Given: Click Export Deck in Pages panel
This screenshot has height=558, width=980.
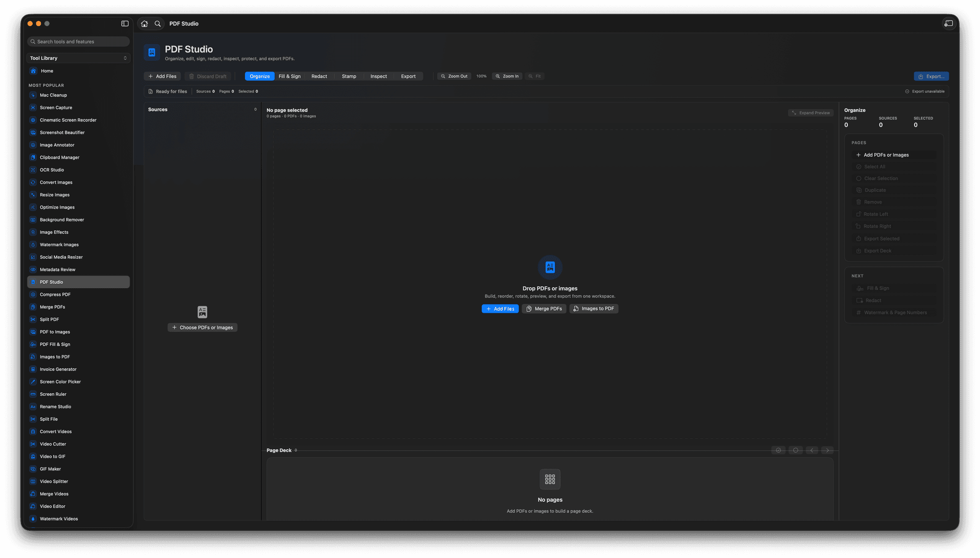Looking at the screenshot, I should [894, 251].
